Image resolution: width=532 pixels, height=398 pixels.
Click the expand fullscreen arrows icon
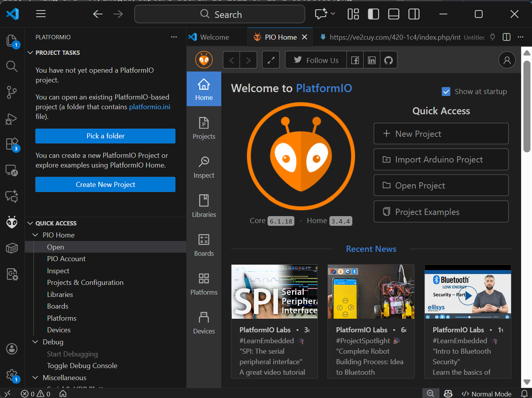[x=271, y=60]
